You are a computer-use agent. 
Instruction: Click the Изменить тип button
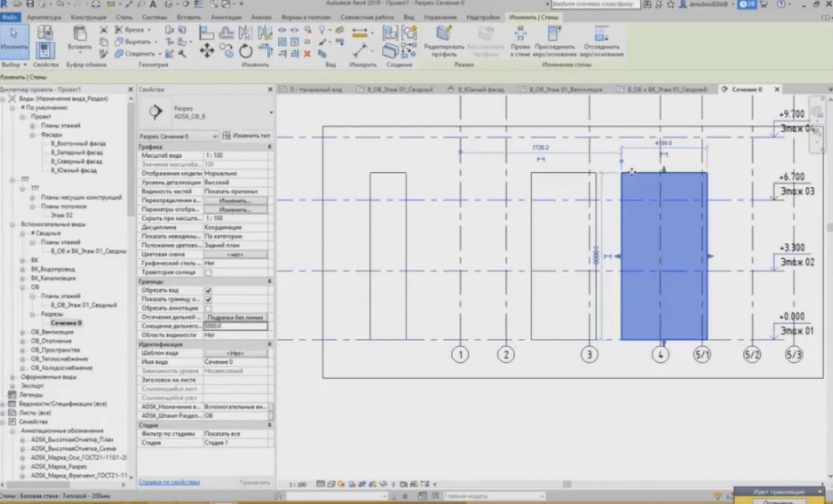pos(246,136)
